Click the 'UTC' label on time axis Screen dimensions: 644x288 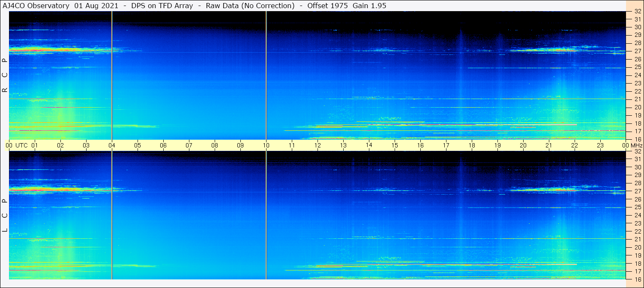pyautogui.click(x=21, y=146)
